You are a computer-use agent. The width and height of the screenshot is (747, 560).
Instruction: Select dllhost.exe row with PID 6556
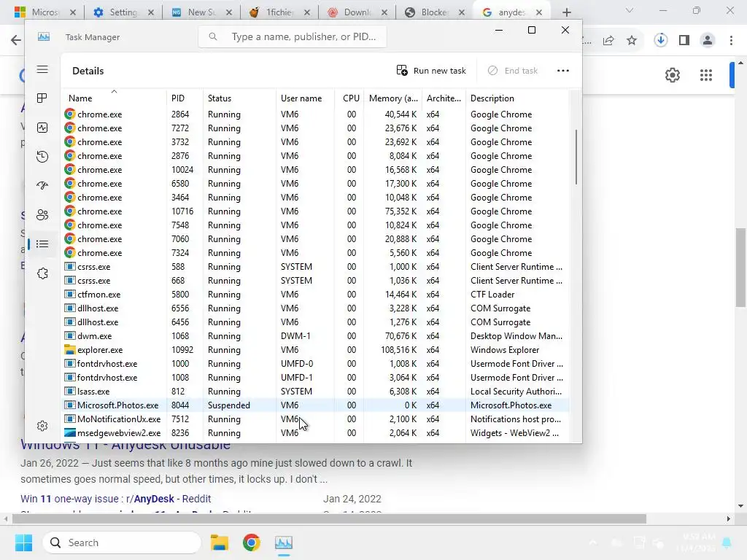click(315, 308)
